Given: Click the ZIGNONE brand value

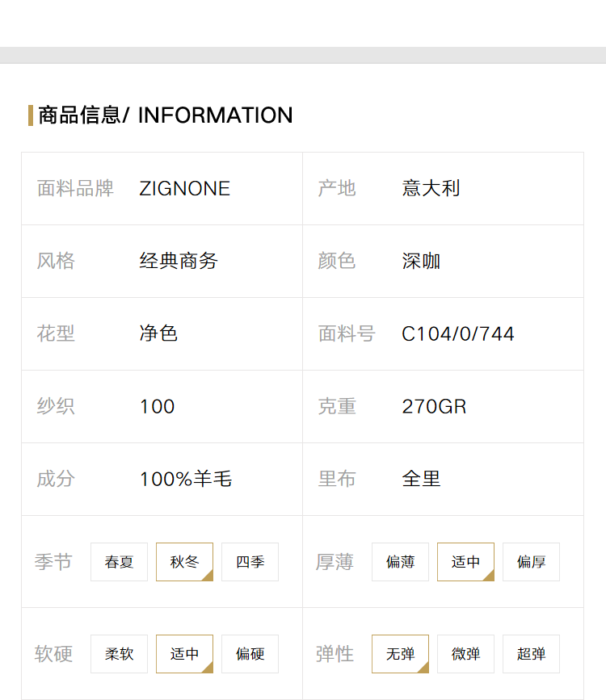Looking at the screenshot, I should pos(184,188).
